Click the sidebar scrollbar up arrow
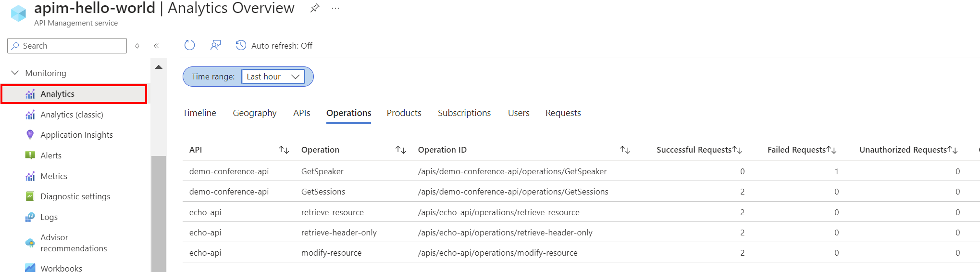Screen dimensions: 980x272 click(x=159, y=67)
